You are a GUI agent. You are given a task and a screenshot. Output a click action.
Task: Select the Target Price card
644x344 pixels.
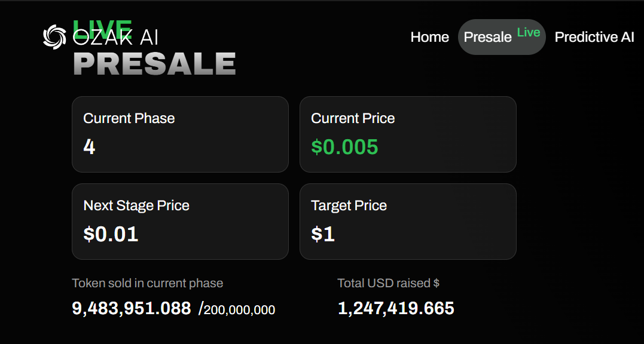click(408, 222)
